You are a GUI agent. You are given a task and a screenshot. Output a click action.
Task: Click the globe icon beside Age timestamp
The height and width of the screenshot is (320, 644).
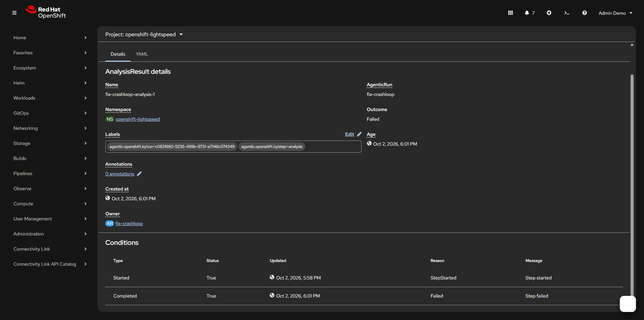point(369,144)
